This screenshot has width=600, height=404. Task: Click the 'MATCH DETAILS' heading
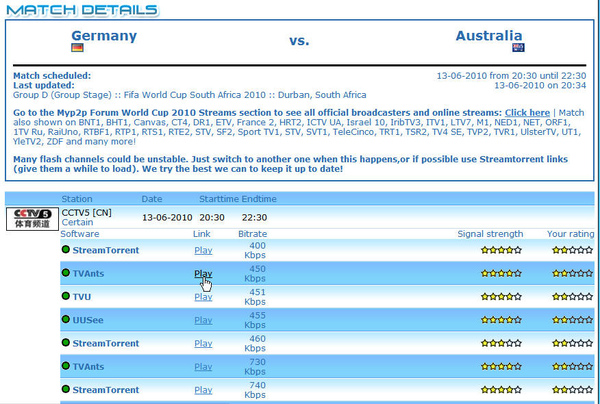(x=82, y=10)
